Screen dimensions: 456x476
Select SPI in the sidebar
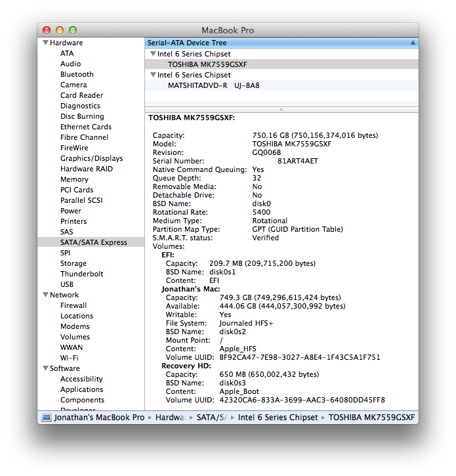(65, 253)
